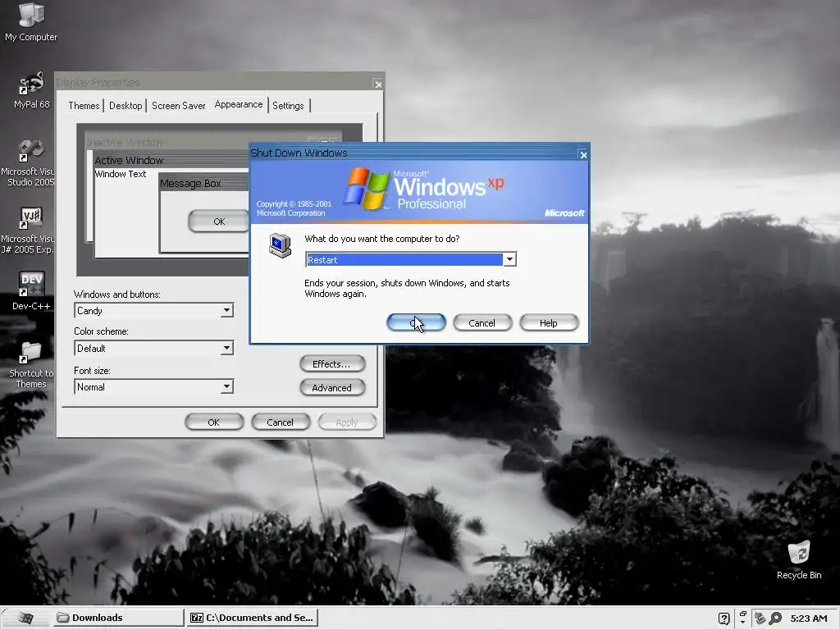Cancel the Shut Down Windows dialog
840x630 pixels.
pyautogui.click(x=482, y=322)
